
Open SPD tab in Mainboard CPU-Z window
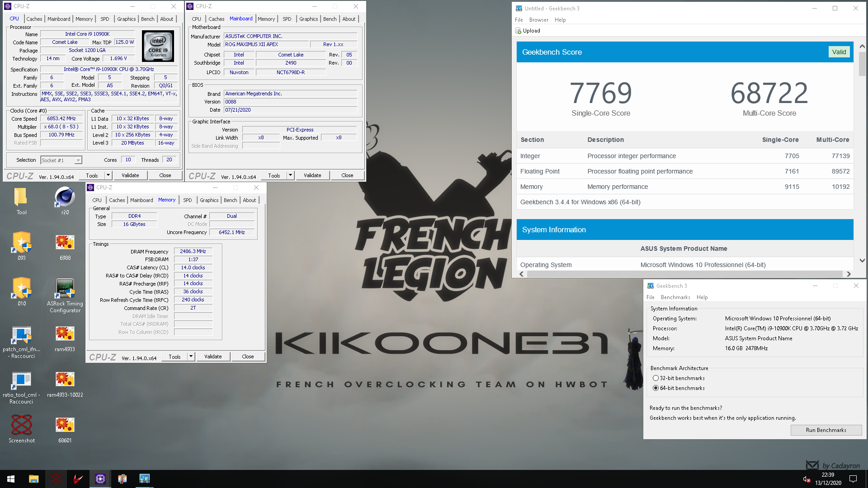coord(287,19)
